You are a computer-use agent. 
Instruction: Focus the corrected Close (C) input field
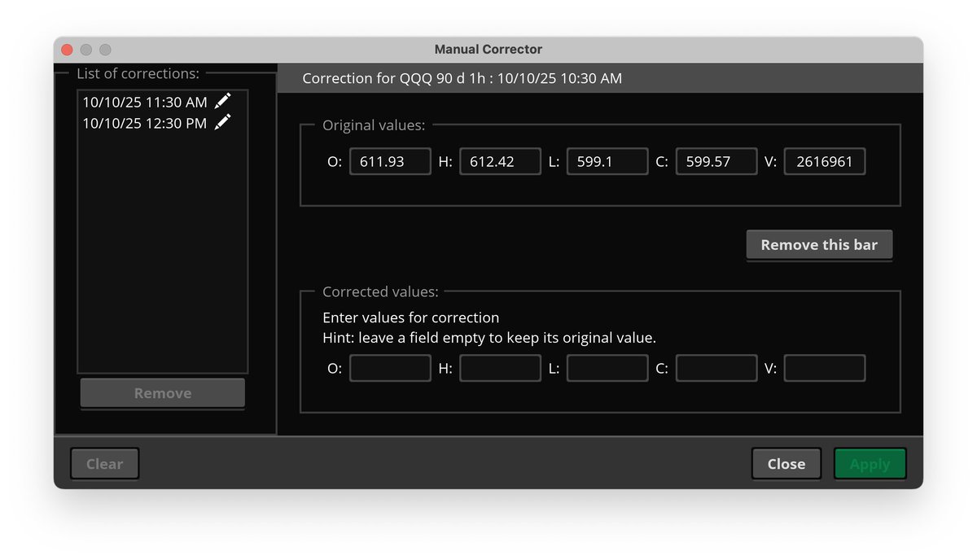(716, 368)
